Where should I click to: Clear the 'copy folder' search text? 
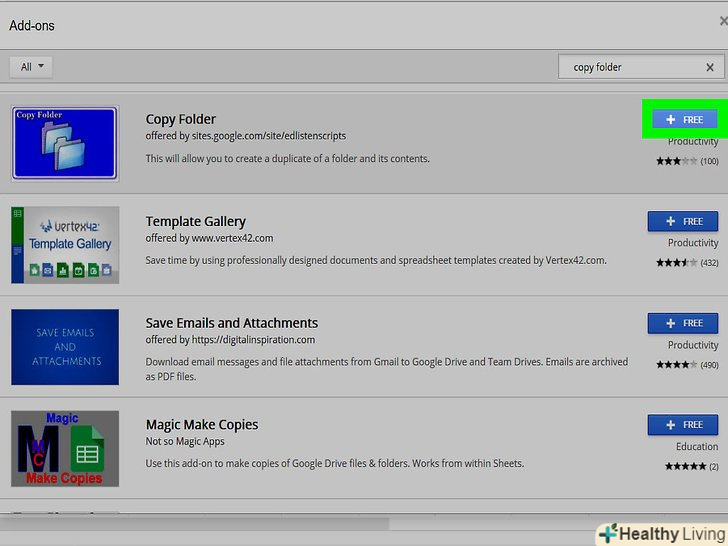click(x=709, y=67)
